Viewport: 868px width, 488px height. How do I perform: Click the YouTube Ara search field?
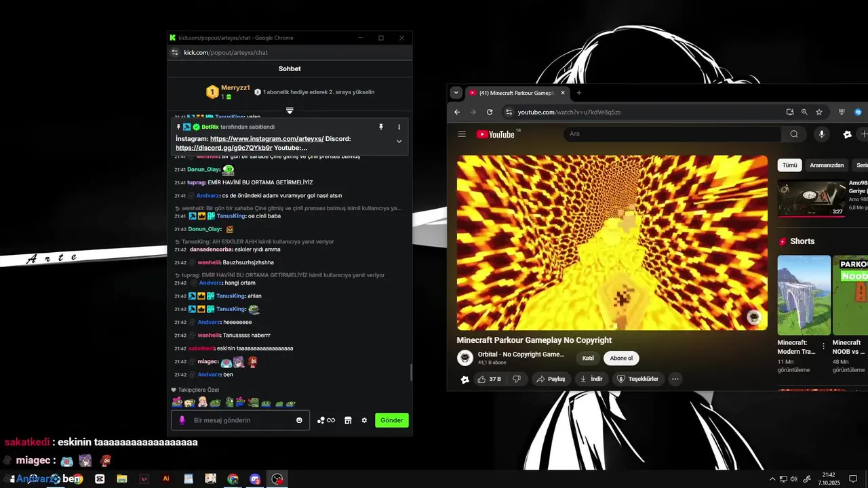(673, 134)
